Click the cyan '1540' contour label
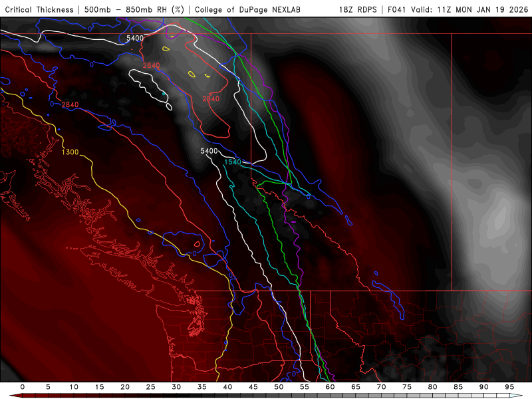 click(233, 162)
